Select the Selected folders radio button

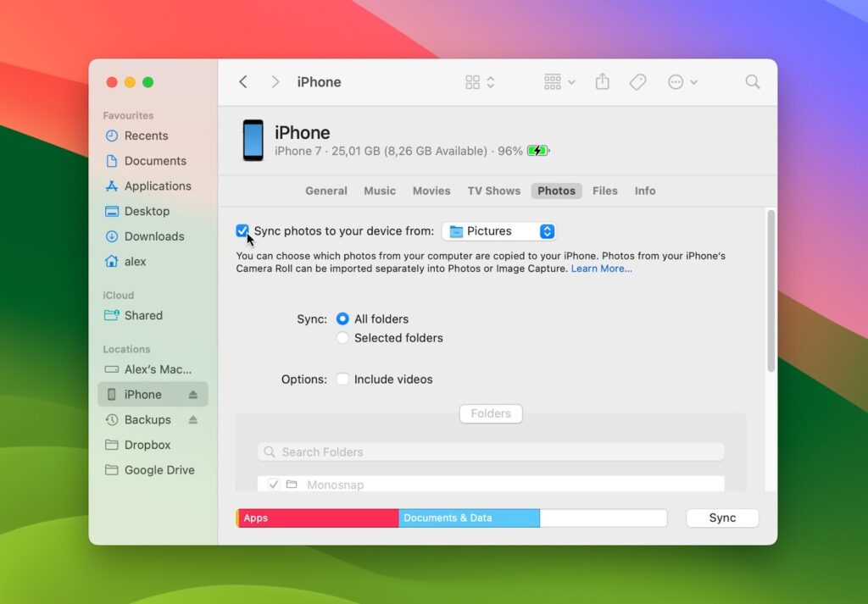point(342,337)
